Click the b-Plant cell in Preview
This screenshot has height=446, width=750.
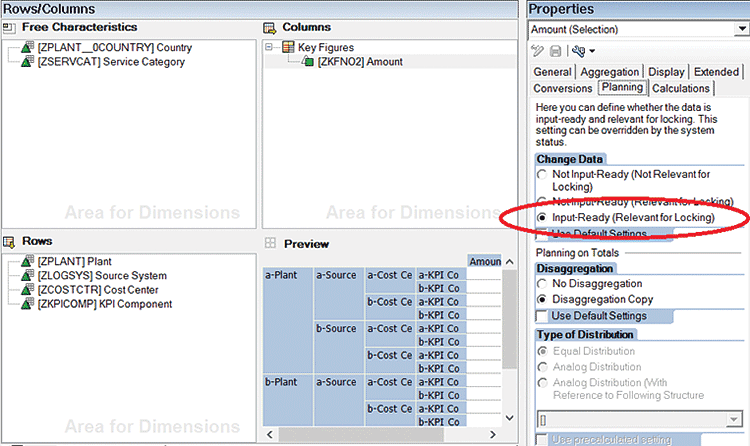tap(287, 401)
